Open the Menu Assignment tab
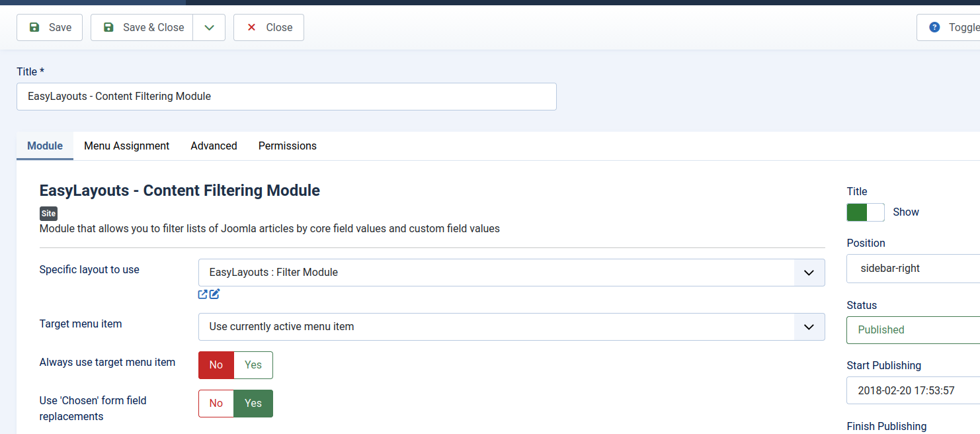The height and width of the screenshot is (434, 980). point(127,146)
